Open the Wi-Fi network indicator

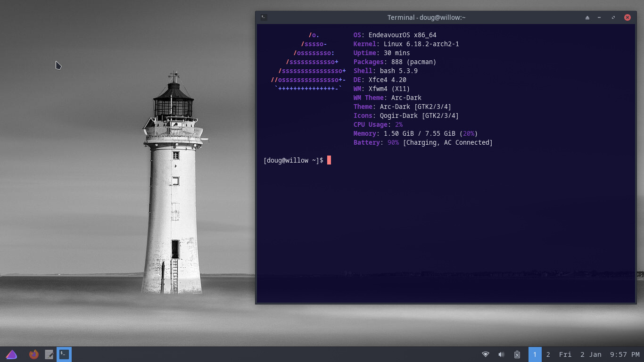tap(486, 354)
